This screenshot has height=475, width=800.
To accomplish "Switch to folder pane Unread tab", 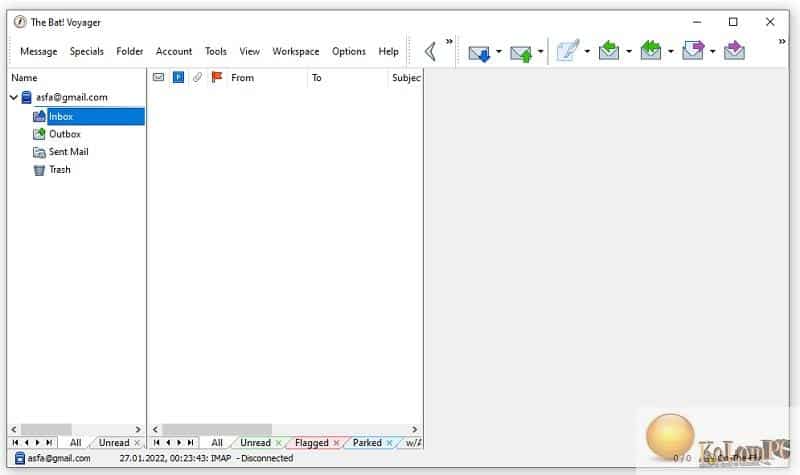I will click(114, 443).
